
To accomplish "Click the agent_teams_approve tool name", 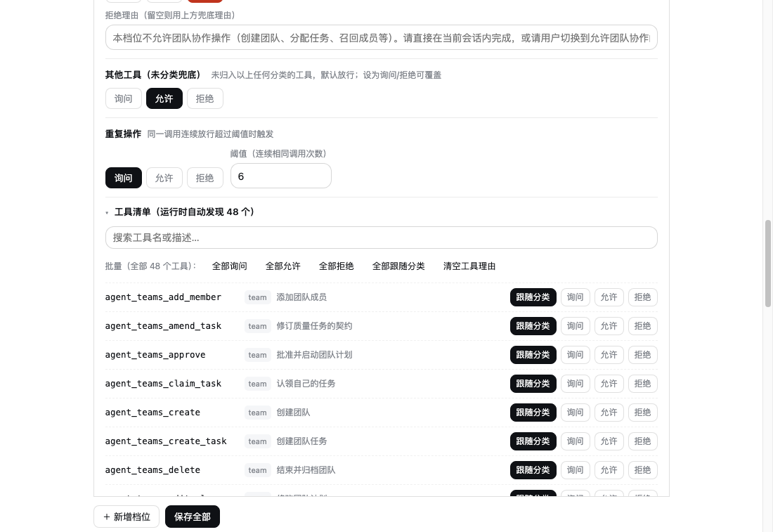I will click(155, 355).
